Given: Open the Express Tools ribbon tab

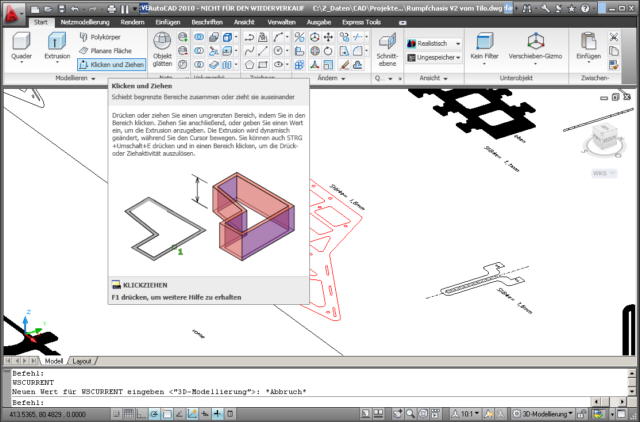Looking at the screenshot, I should point(361,22).
